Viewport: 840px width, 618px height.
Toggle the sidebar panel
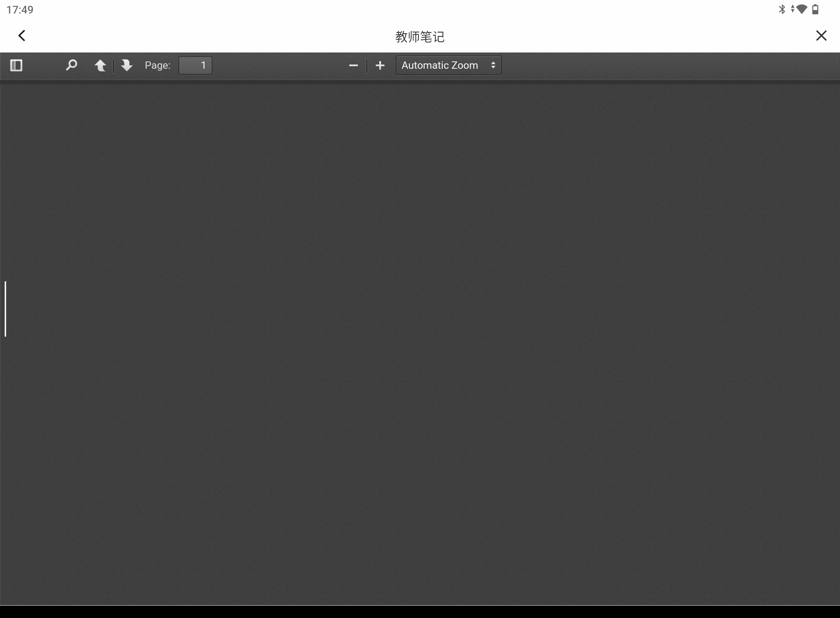(x=16, y=65)
